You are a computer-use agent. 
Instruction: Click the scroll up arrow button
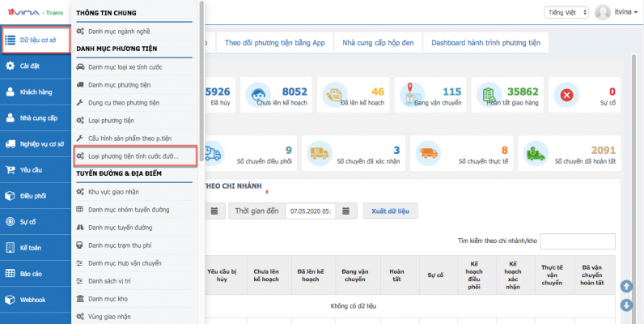[626, 287]
